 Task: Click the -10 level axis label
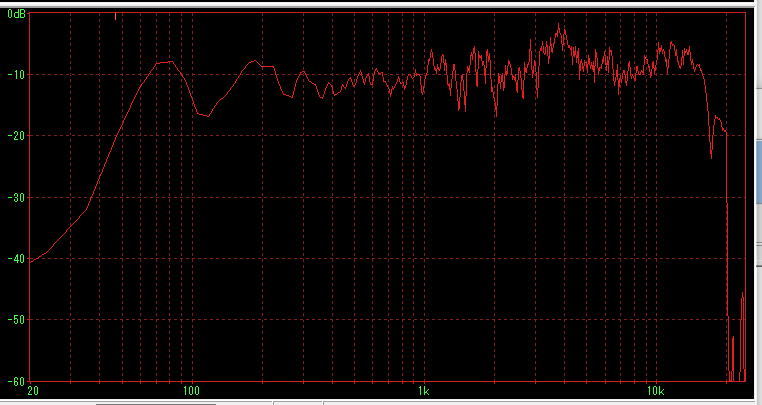click(16, 74)
